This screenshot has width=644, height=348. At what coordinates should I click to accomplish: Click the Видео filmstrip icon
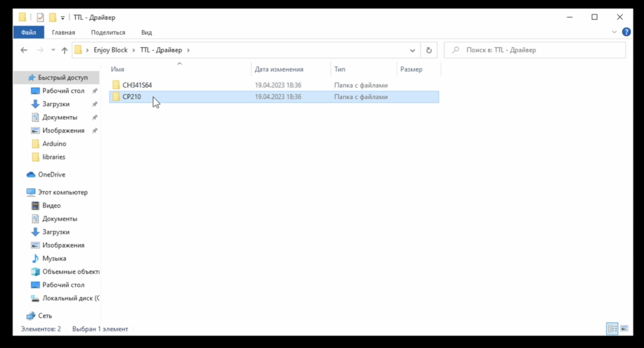tap(35, 206)
